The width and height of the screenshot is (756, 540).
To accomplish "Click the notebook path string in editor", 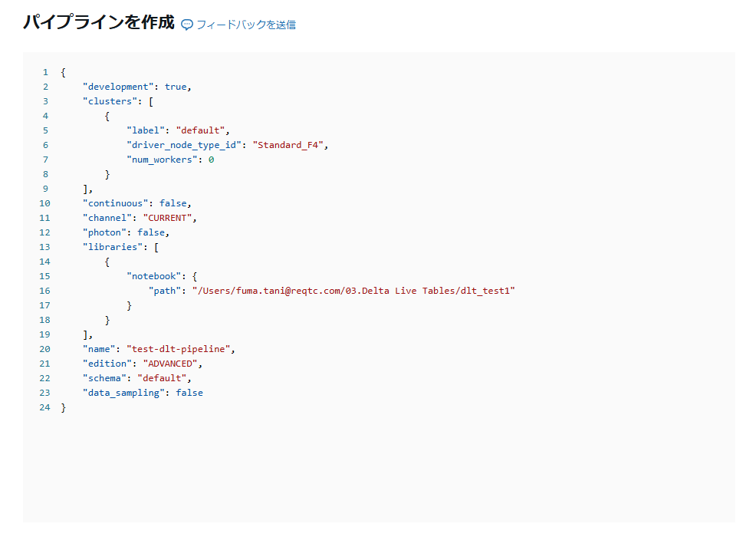I will click(353, 291).
